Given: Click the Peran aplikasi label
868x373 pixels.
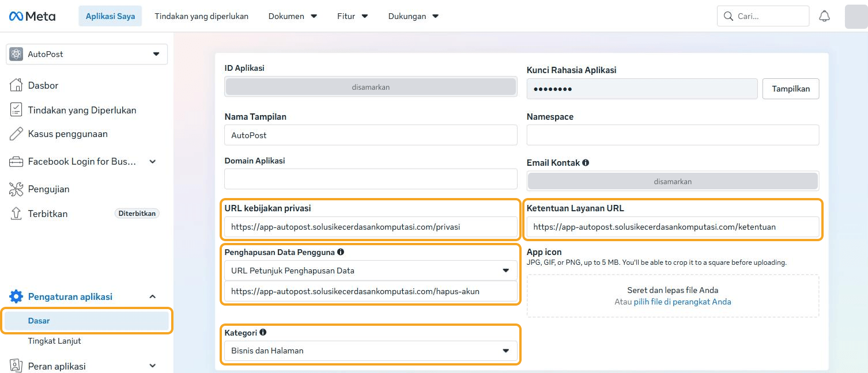Looking at the screenshot, I should click(57, 366).
